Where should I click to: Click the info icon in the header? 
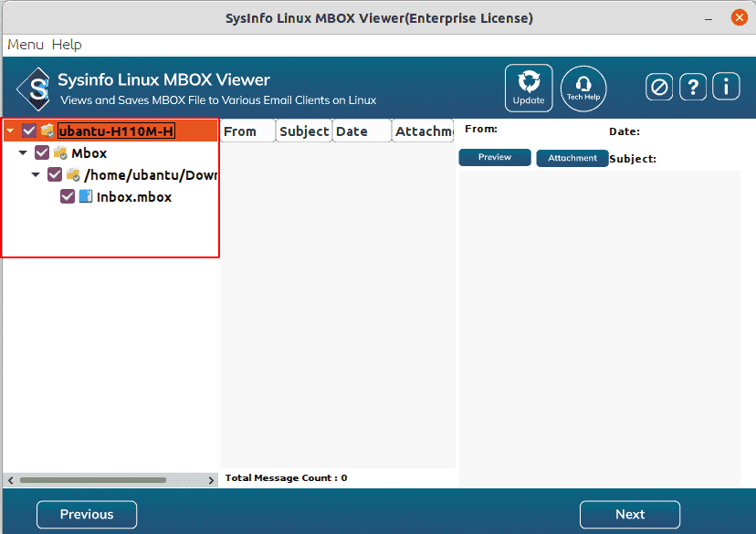click(726, 87)
